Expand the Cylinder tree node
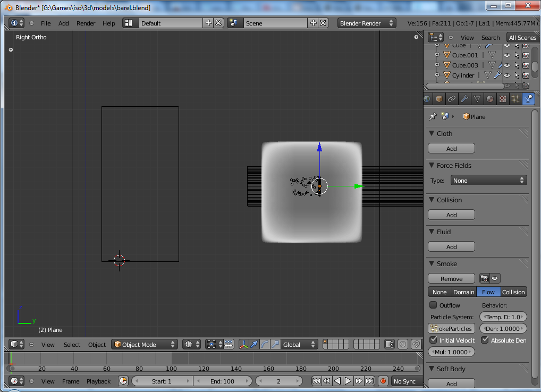Viewport: 541px width, 392px height. pyautogui.click(x=437, y=75)
